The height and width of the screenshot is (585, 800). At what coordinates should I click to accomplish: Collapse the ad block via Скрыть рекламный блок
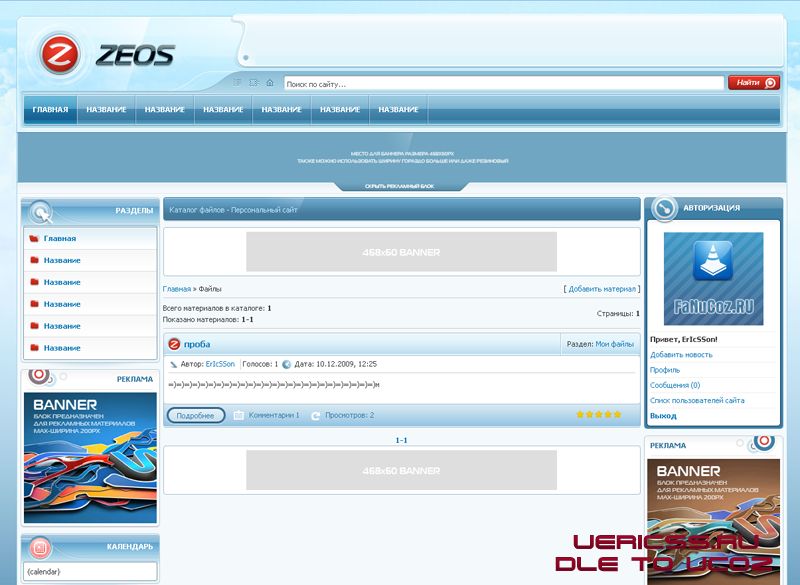(x=400, y=186)
